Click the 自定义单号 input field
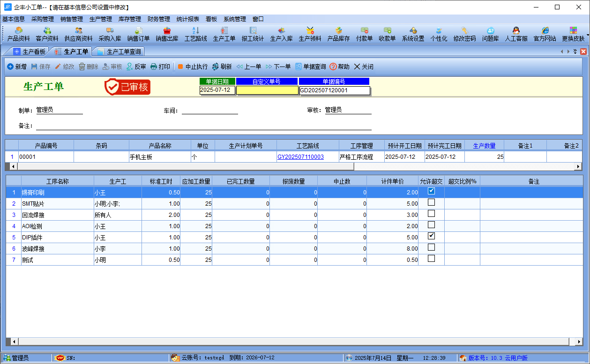 (x=267, y=90)
